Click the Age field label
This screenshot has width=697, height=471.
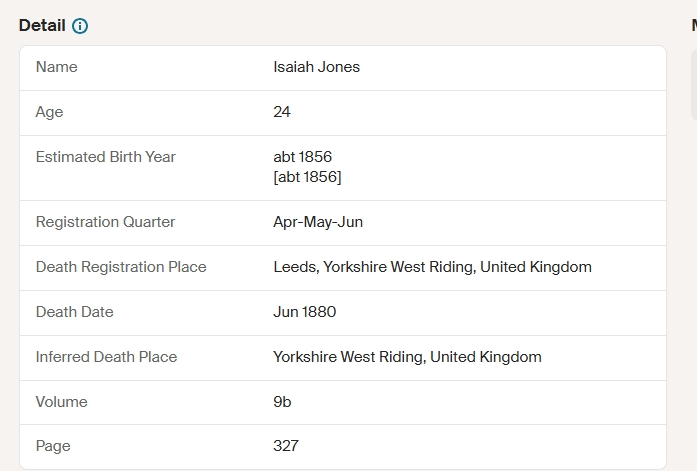coord(49,112)
